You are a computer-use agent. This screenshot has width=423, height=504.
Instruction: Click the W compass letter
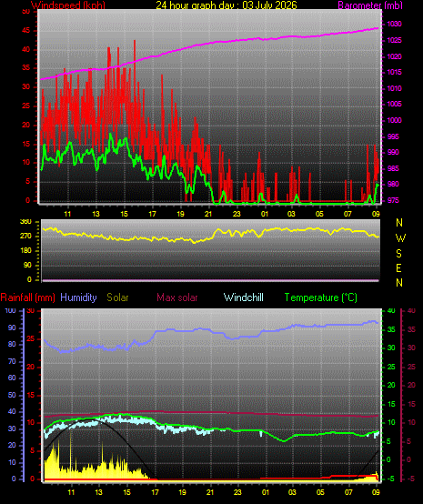coord(400,238)
